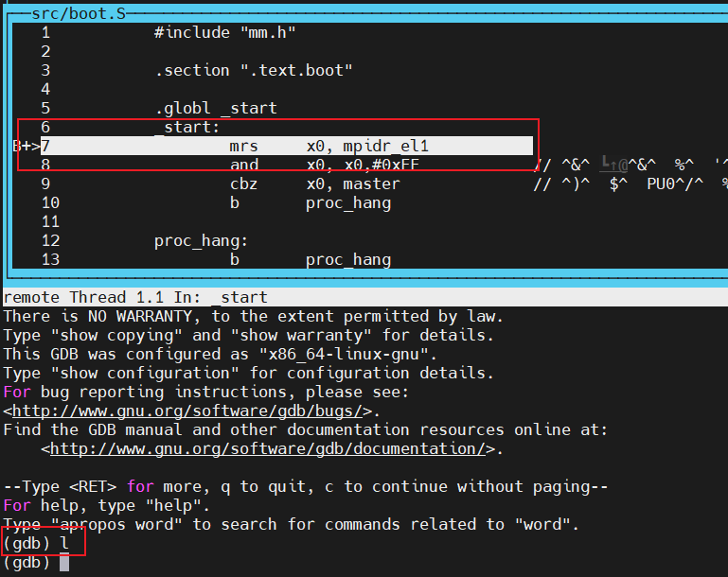728x577 pixels.
Task: Focus the active (gdb) prompt cursor
Action: (64, 563)
